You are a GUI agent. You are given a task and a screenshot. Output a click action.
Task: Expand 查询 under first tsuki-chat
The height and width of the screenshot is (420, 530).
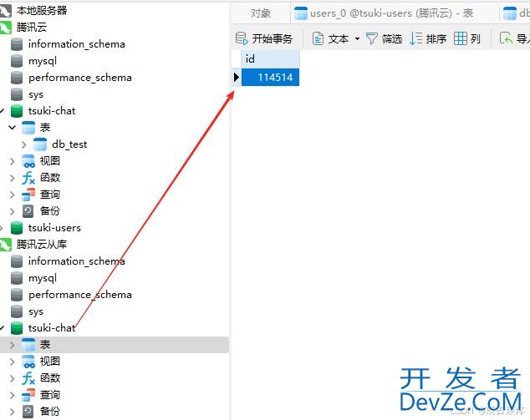pos(13,195)
